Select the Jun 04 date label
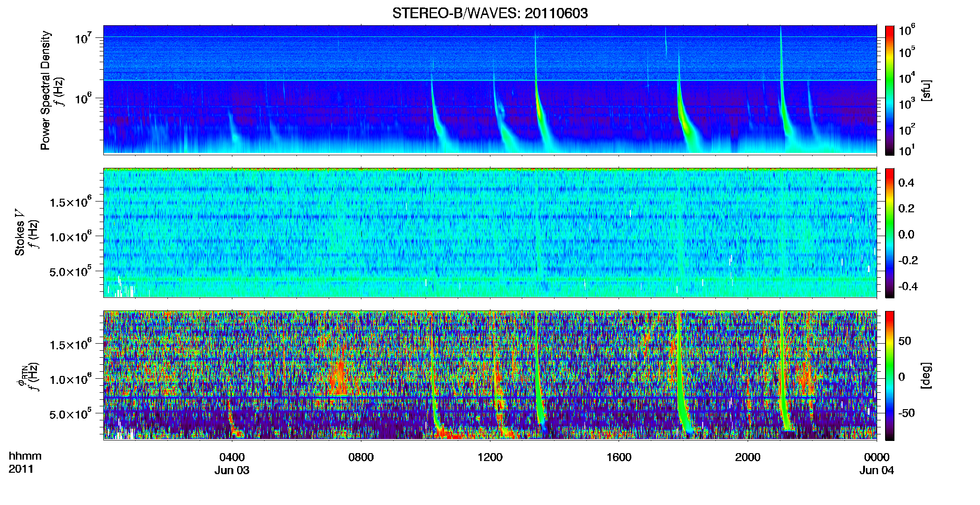The image size is (980, 505). pos(877,470)
